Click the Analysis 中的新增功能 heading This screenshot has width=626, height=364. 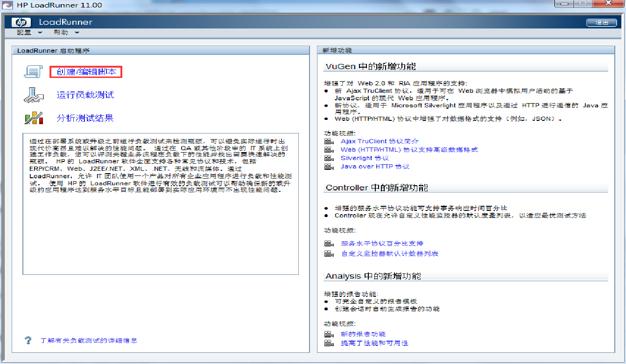click(x=373, y=276)
